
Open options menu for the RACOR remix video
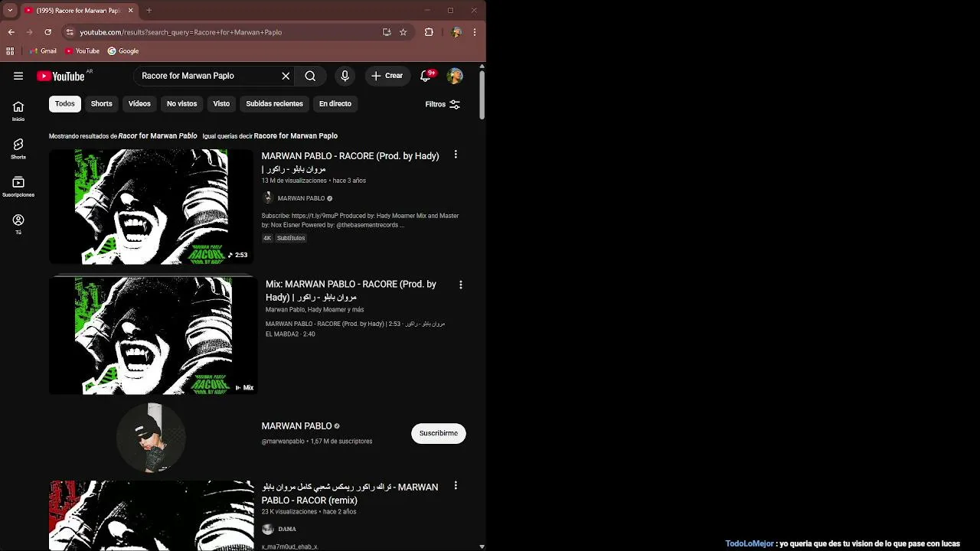pyautogui.click(x=456, y=485)
